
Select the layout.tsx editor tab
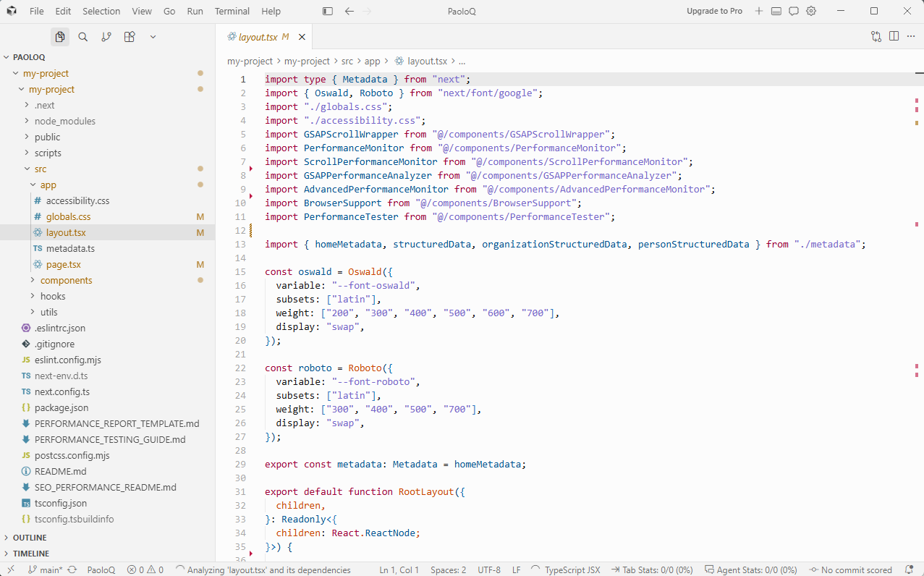coord(263,37)
